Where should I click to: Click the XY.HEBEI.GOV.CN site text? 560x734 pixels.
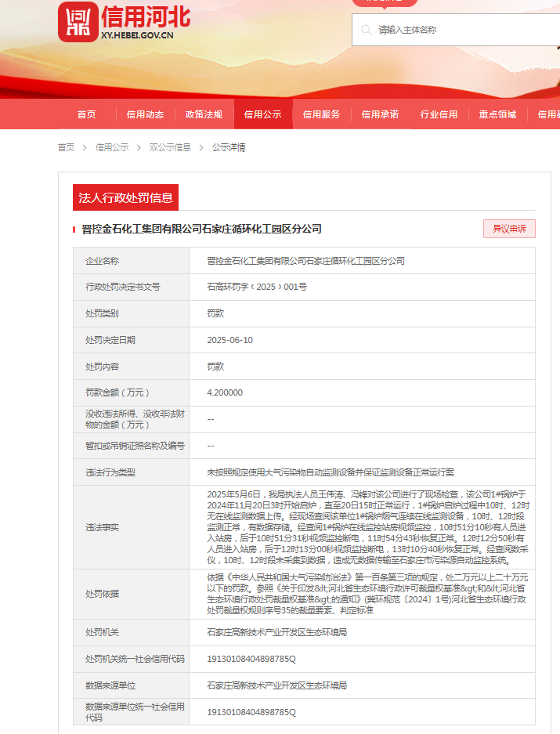pyautogui.click(x=137, y=35)
